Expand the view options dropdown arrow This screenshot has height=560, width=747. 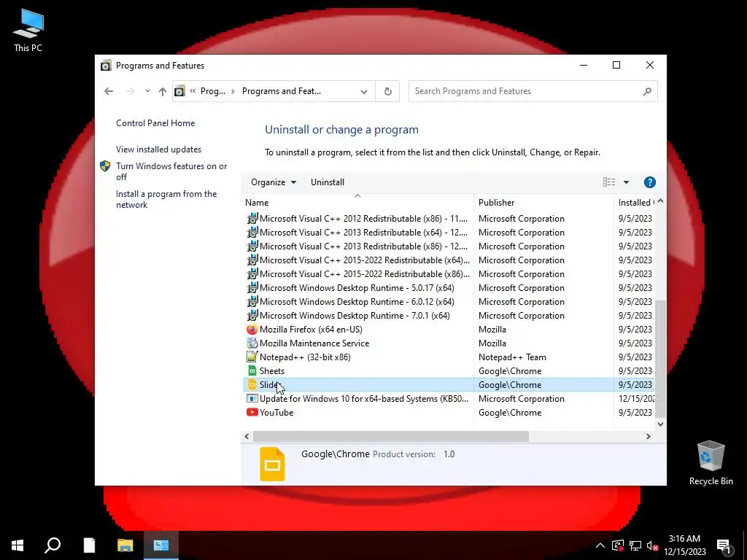pos(626,182)
